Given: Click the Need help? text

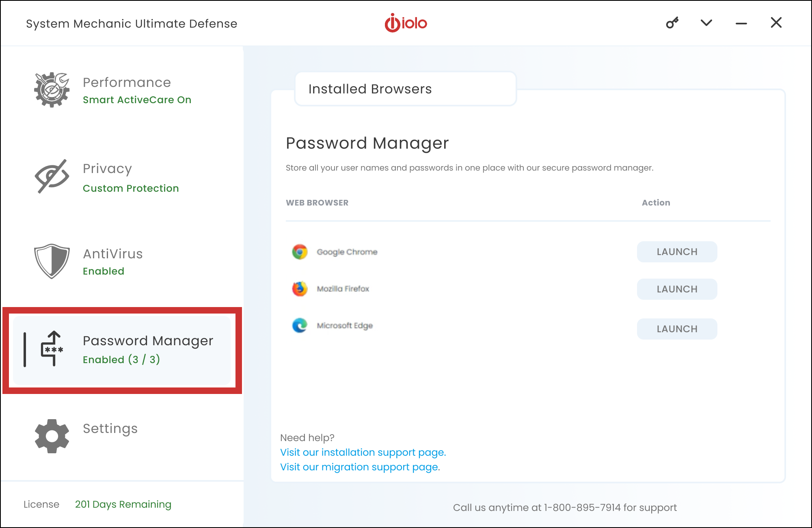Looking at the screenshot, I should (x=307, y=438).
